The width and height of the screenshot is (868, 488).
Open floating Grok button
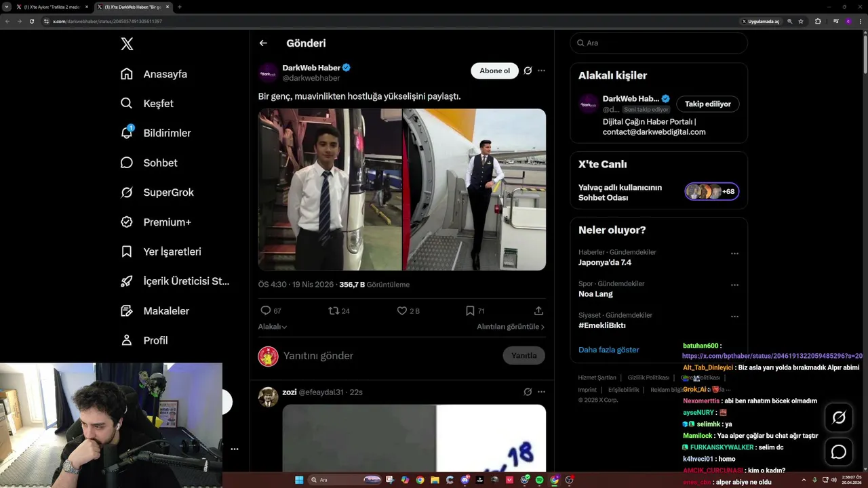click(x=839, y=418)
